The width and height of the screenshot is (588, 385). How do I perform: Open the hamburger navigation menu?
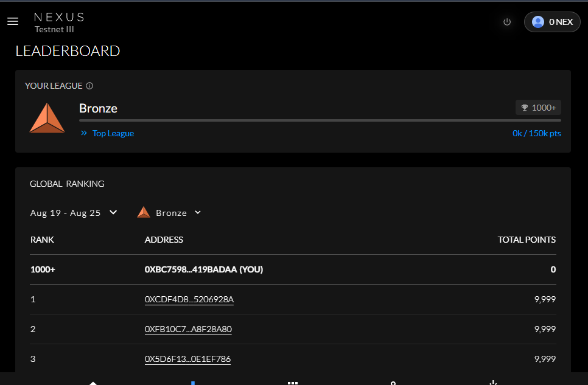(x=13, y=21)
